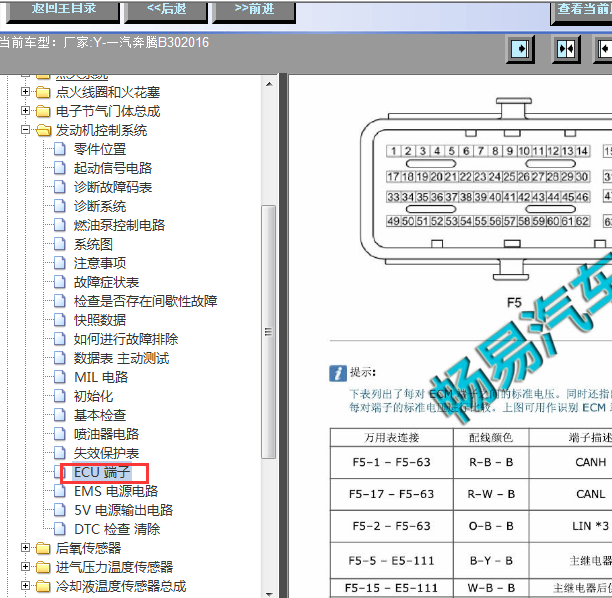The width and height of the screenshot is (612, 598).
Task: Click the document icon beside 零件位置
Action: click(x=59, y=149)
